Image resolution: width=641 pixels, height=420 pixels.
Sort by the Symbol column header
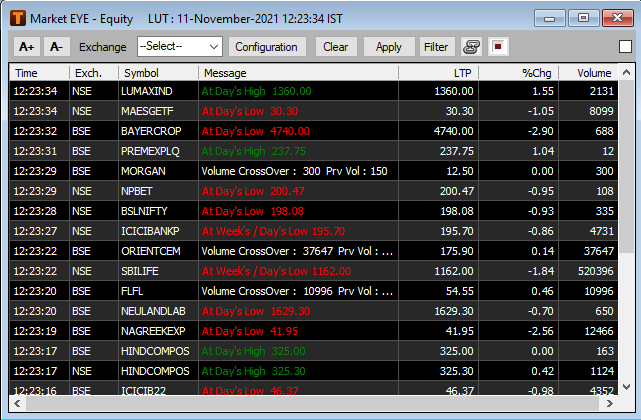pyautogui.click(x=158, y=73)
